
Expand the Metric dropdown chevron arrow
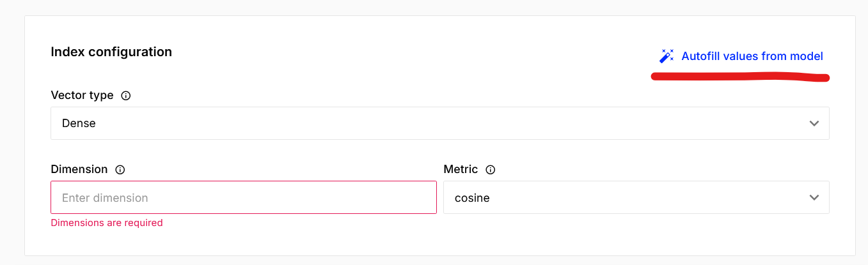[814, 197]
